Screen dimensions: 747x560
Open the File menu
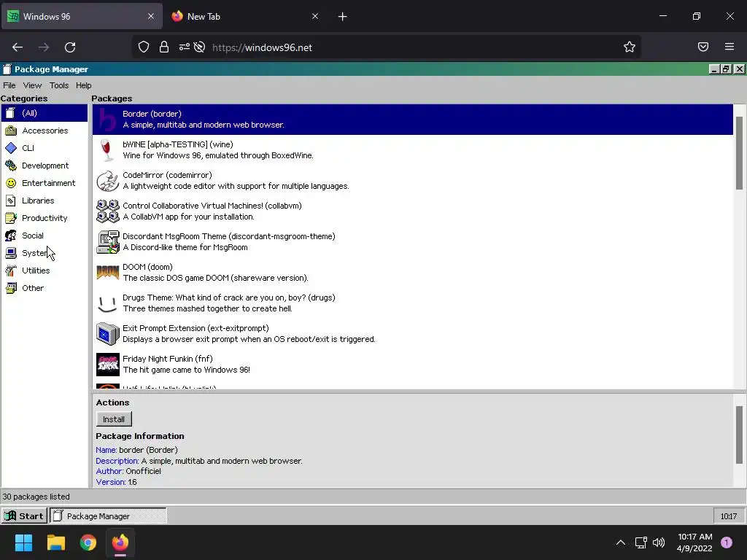pos(9,86)
